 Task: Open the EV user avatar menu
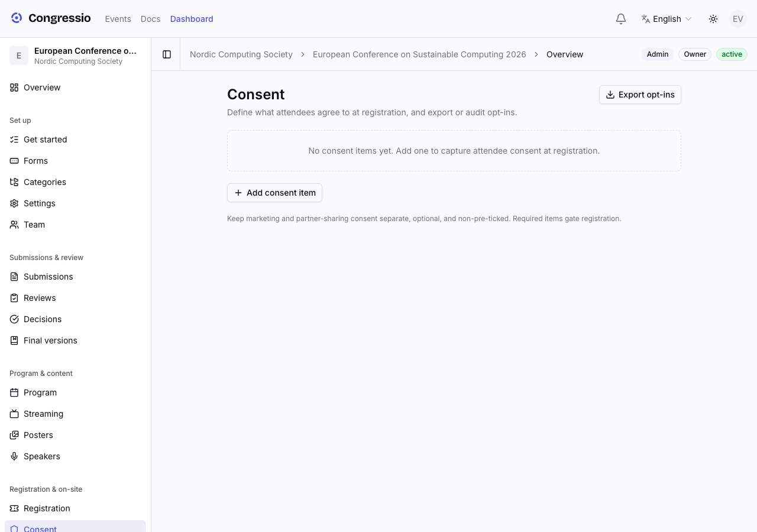[x=738, y=19]
